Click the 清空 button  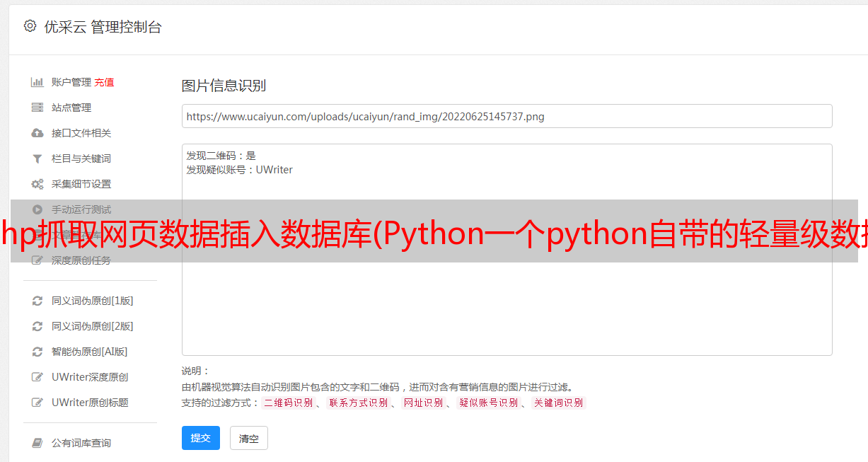(x=249, y=438)
